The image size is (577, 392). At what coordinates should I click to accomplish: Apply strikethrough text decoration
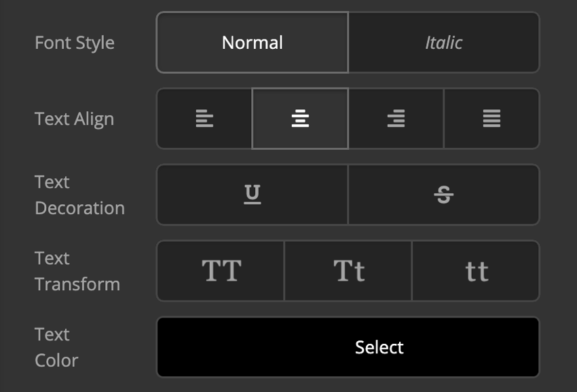pyautogui.click(x=444, y=195)
